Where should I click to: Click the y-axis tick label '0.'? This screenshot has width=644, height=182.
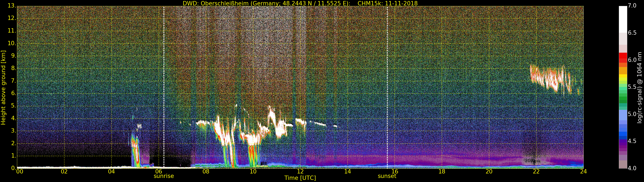[14, 168]
